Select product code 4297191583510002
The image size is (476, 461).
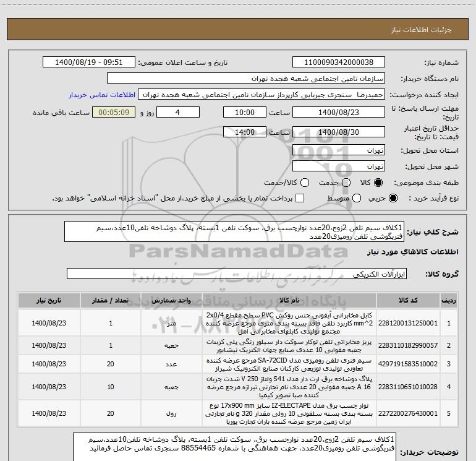[x=408, y=364]
